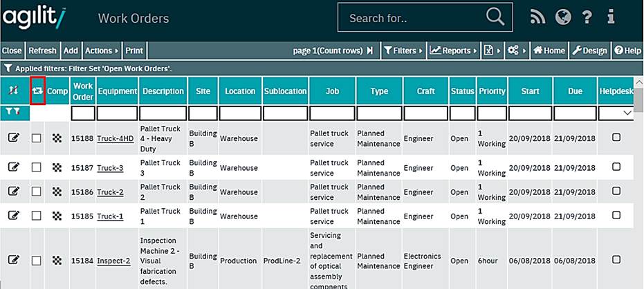
Task: Check the selection box for work order 15184
Action: point(37,260)
